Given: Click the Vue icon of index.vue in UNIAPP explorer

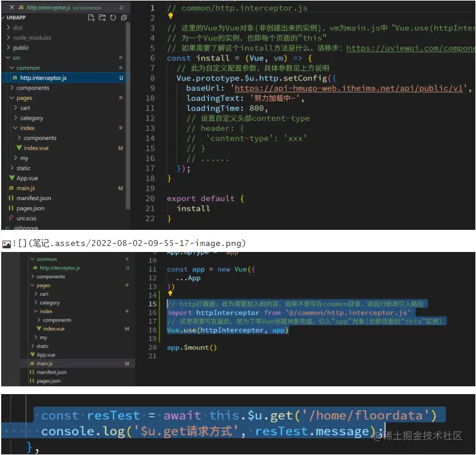Looking at the screenshot, I should (19, 148).
